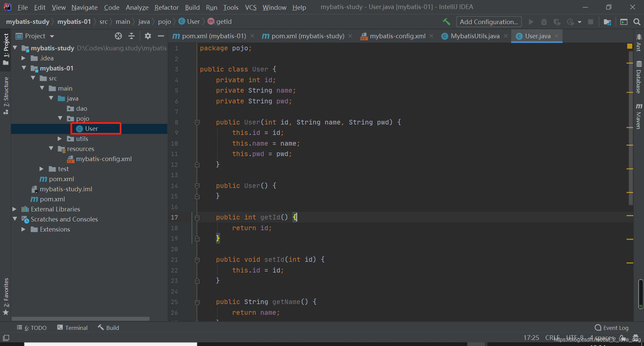Select the Extensions folder
Image resolution: width=644 pixels, height=346 pixels.
(x=50, y=229)
